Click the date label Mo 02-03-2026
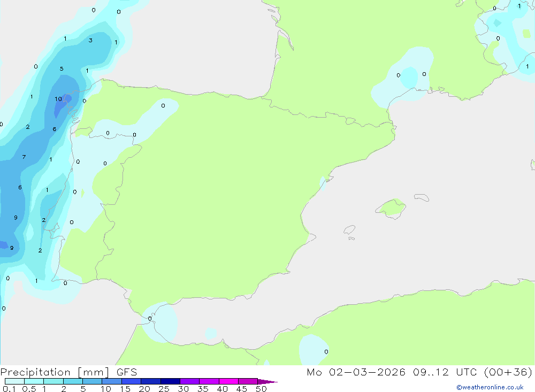535x392 pixels. [x=356, y=372]
